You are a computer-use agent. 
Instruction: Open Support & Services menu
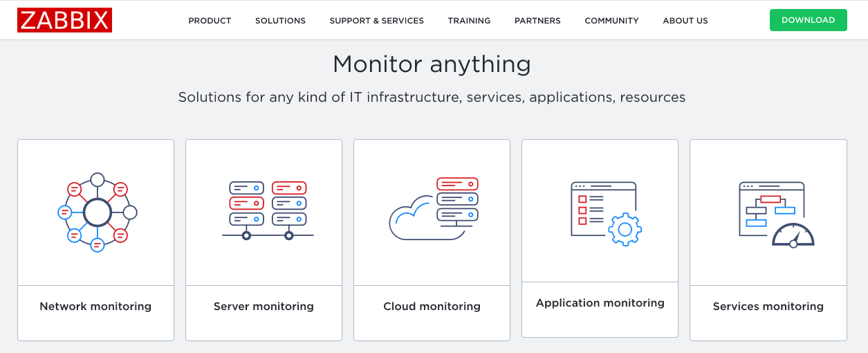point(376,21)
